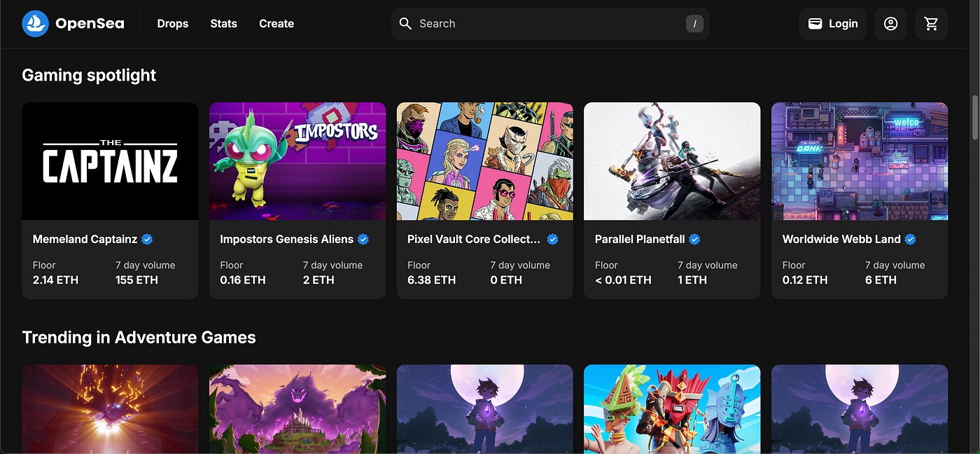Click the Worldwide Webb Land title

pyautogui.click(x=841, y=239)
